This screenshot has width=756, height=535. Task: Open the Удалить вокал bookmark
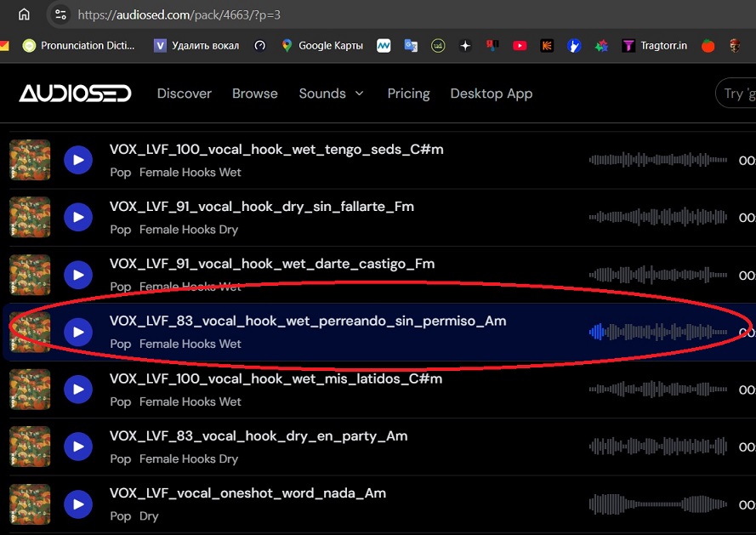point(196,45)
